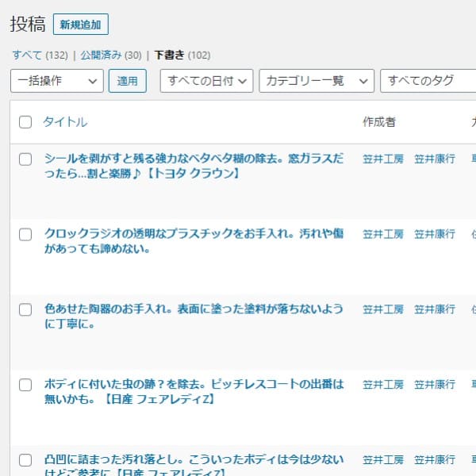Expand the すべての日付 date filter
This screenshot has width=476, height=476.
[x=207, y=81]
